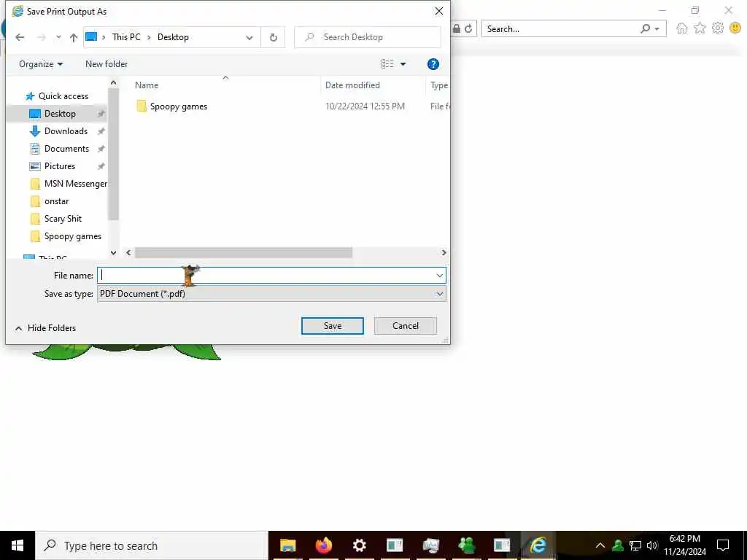Open Windows Start menu
This screenshot has width=747, height=560.
tap(18, 545)
